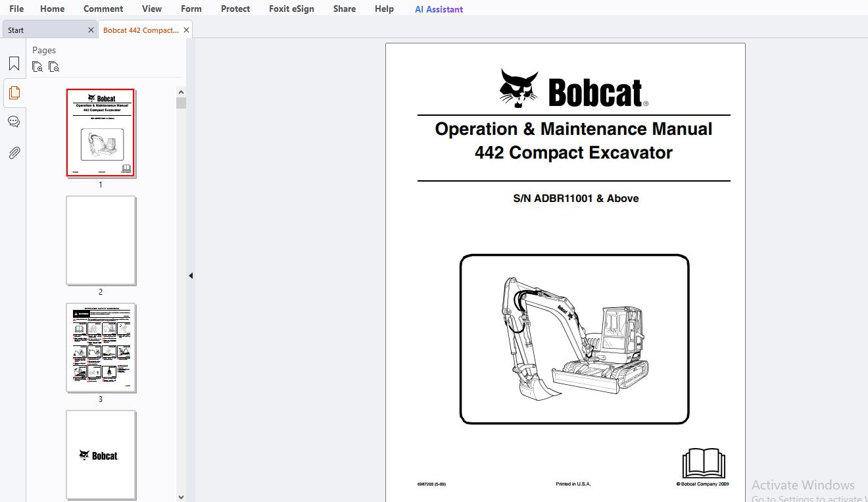Screen dimensions: 868x502
Task: Close the Start tab
Action: pos(91,30)
